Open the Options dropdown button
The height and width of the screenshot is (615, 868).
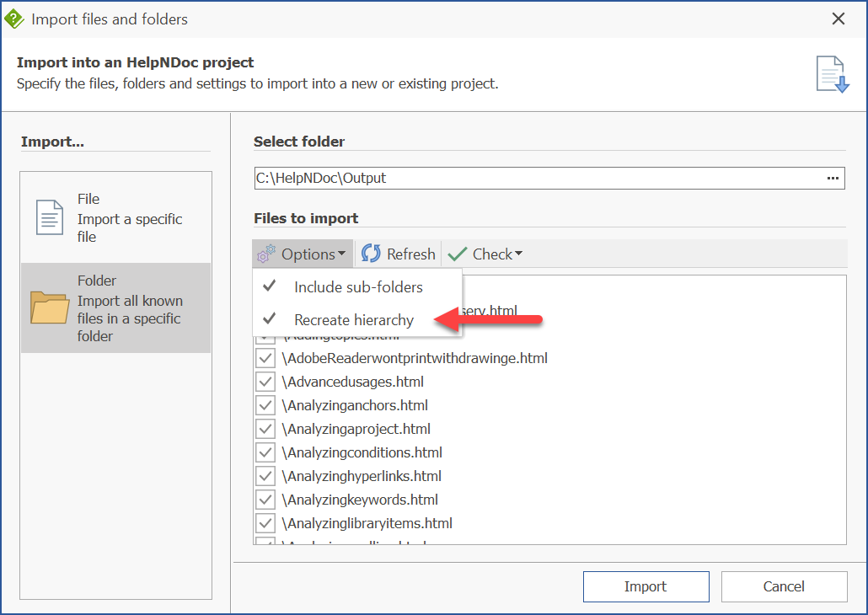tap(303, 254)
